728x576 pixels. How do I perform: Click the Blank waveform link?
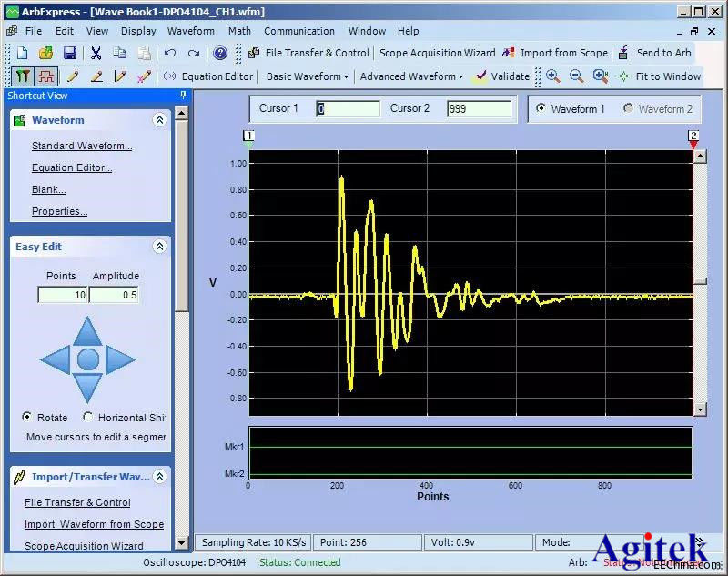point(48,189)
